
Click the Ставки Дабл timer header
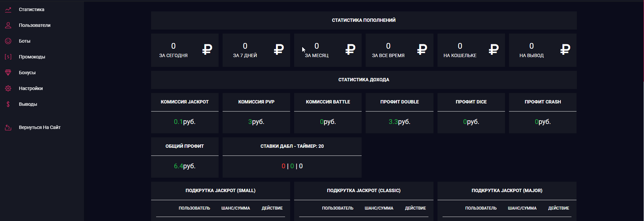pyautogui.click(x=292, y=146)
